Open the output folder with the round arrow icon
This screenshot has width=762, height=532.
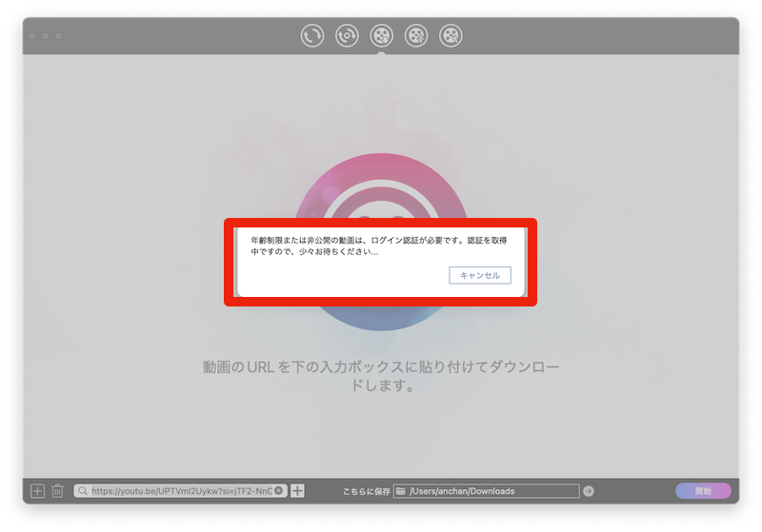pyautogui.click(x=589, y=491)
